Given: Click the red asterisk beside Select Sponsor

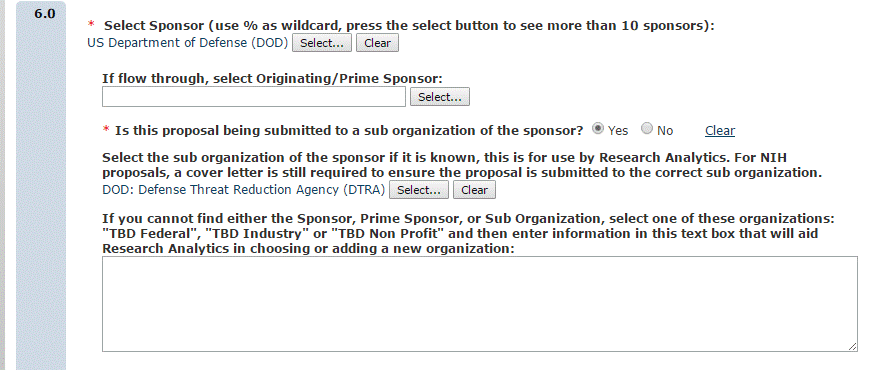Looking at the screenshot, I should (x=91, y=25).
